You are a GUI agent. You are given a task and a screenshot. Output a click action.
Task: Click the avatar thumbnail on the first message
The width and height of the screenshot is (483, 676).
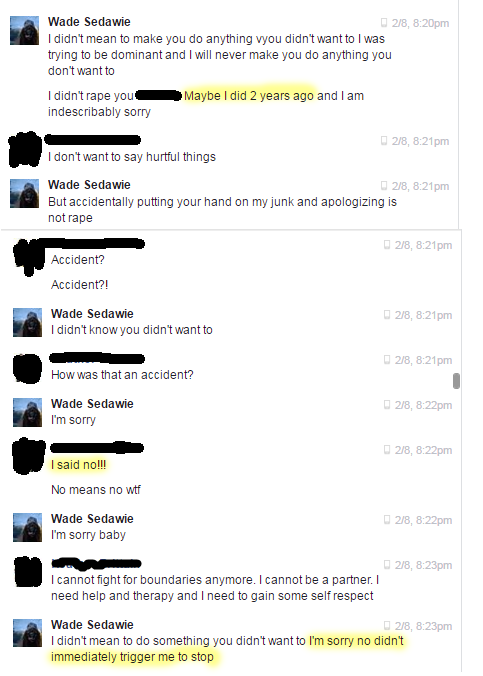pos(25,30)
